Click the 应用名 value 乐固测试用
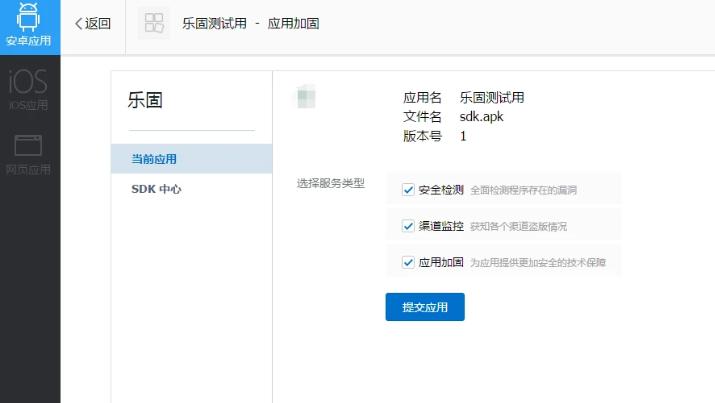 (x=492, y=98)
